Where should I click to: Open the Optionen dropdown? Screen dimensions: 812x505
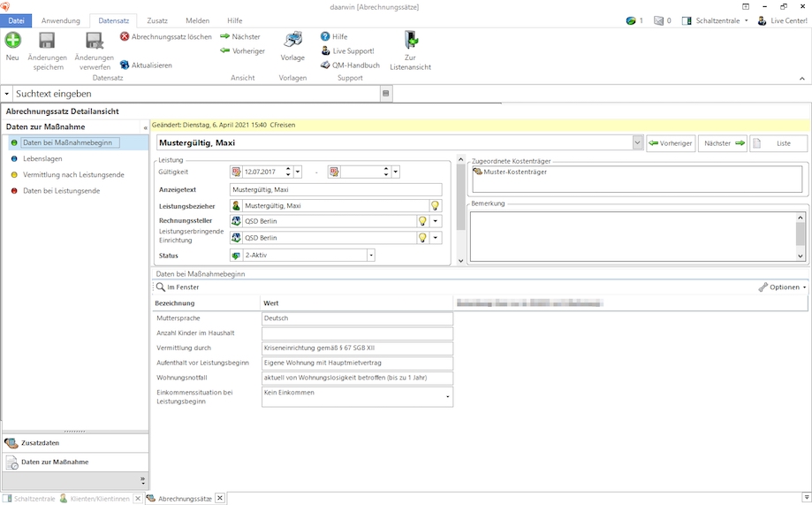coord(782,287)
